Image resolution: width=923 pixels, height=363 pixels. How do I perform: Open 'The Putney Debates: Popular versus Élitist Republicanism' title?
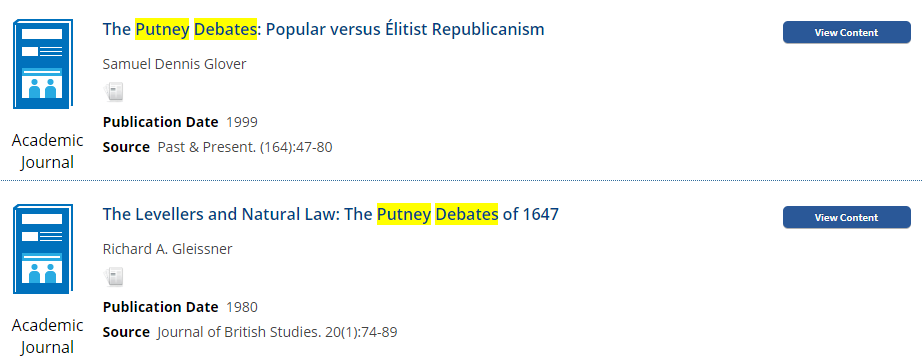click(323, 29)
